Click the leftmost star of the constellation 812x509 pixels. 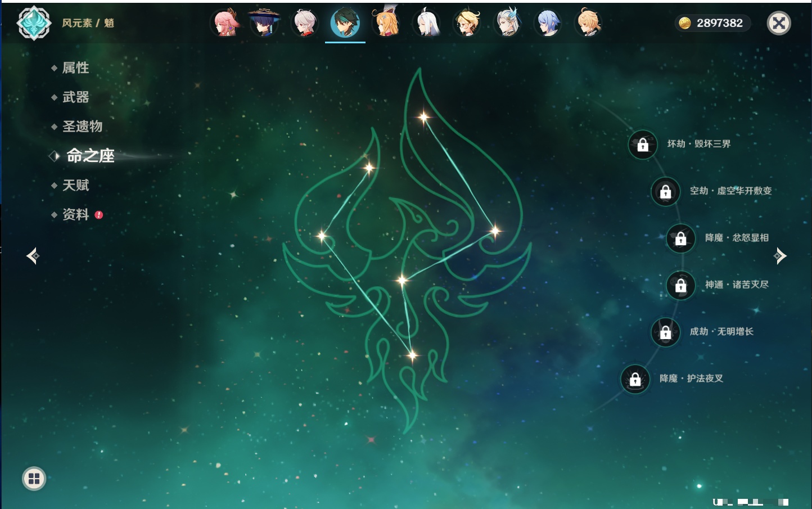(x=322, y=236)
